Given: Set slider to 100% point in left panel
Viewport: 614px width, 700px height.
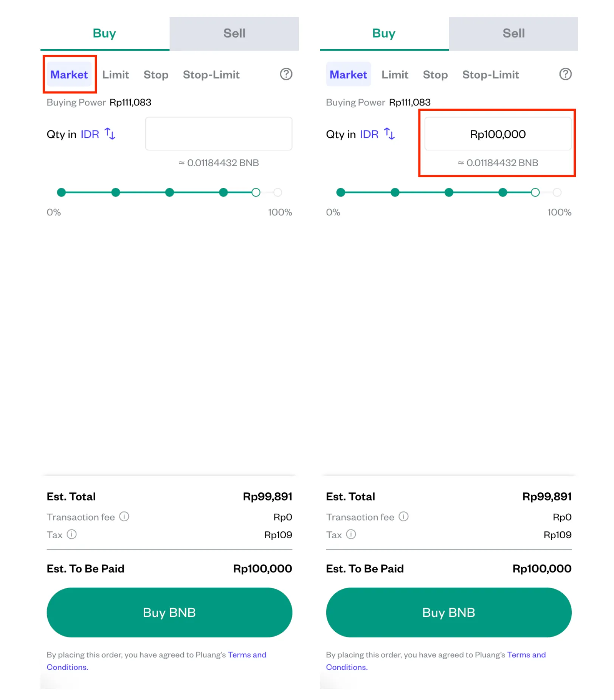Looking at the screenshot, I should point(278,192).
